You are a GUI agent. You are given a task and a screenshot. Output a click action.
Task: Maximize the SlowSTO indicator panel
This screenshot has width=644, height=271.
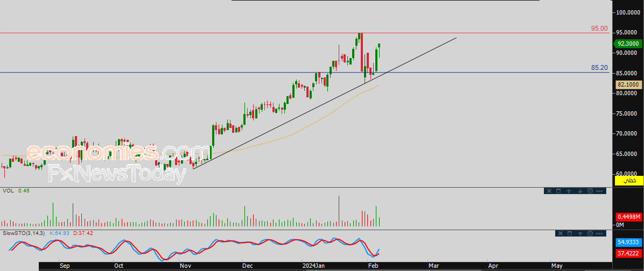pos(570,233)
